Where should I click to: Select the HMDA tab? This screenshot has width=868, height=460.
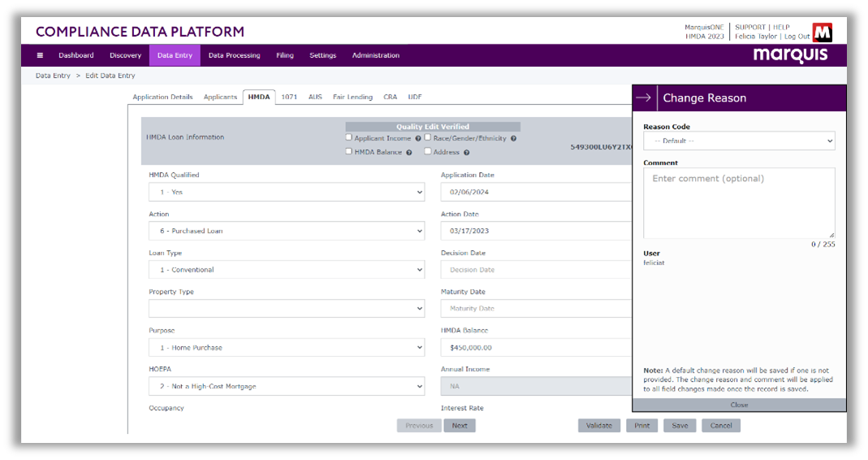pyautogui.click(x=259, y=97)
